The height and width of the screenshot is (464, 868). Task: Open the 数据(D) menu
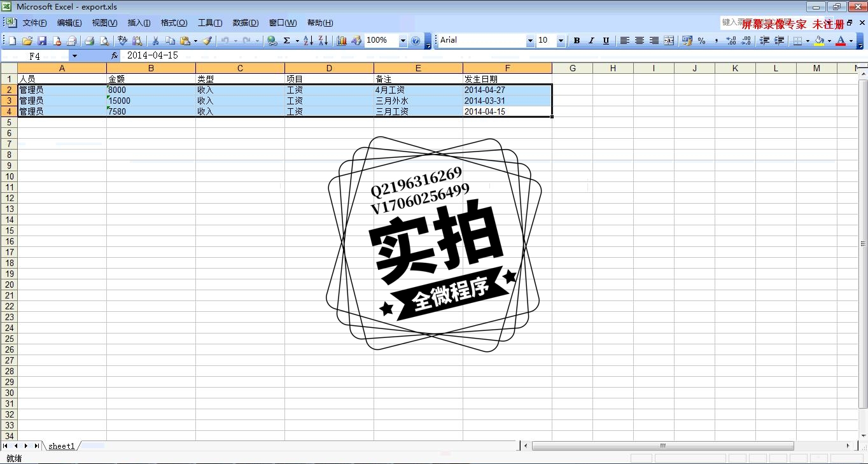246,23
